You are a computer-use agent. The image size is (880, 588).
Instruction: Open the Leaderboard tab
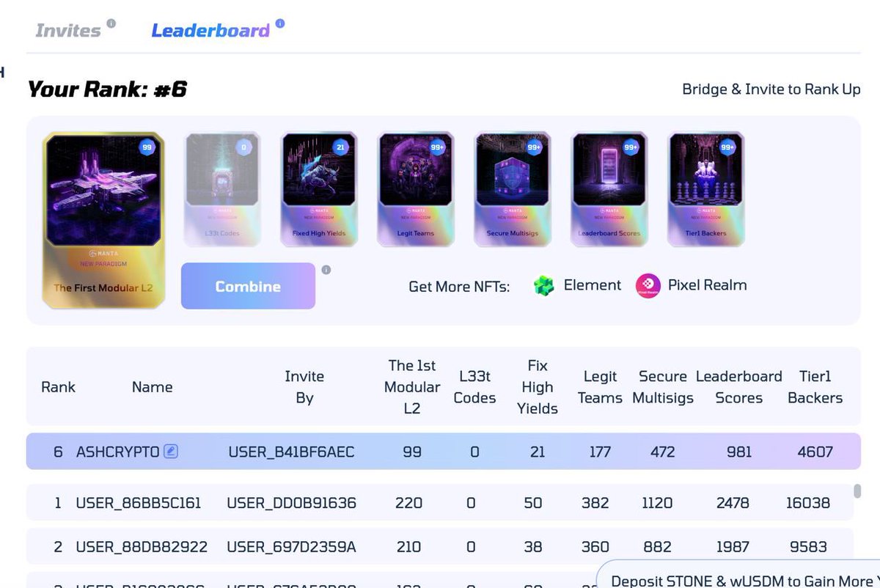[x=210, y=31]
